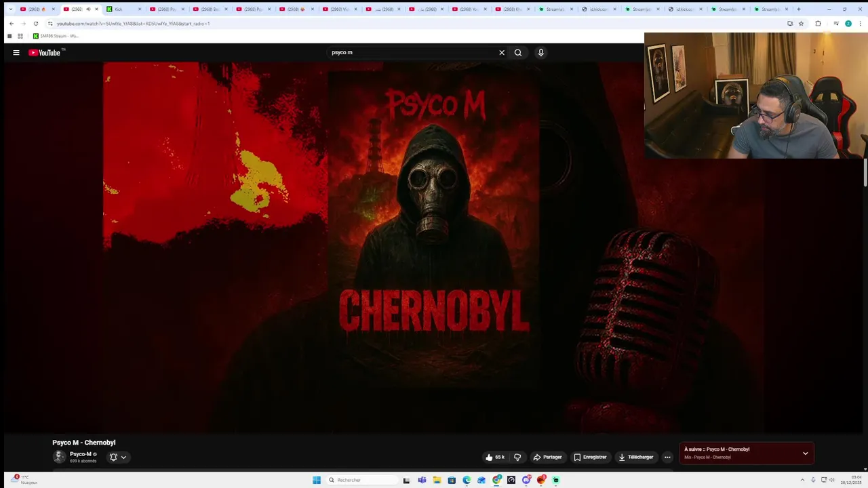Open the taskbar clock showing 28/12/2025
Screen dimensions: 868x488
tap(851, 480)
